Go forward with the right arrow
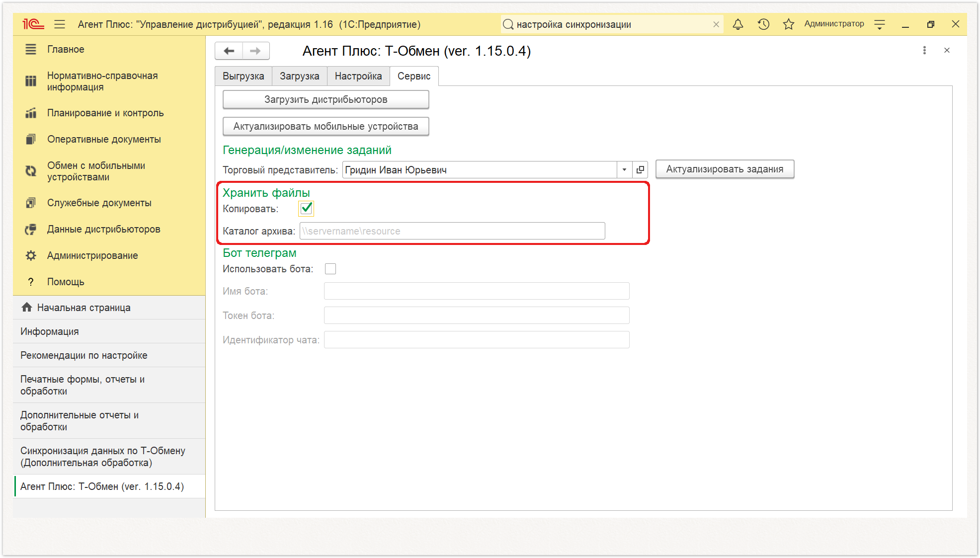980x558 pixels. (x=255, y=51)
